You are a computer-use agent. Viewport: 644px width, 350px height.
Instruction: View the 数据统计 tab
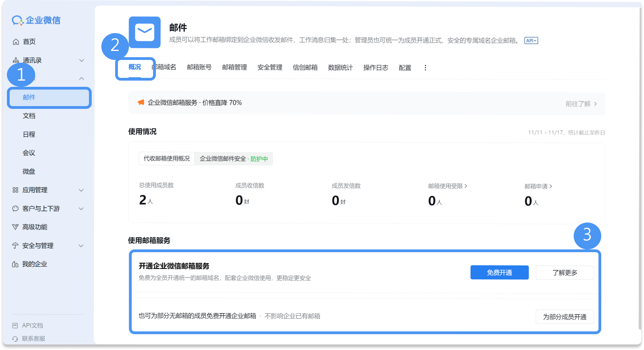tap(340, 68)
